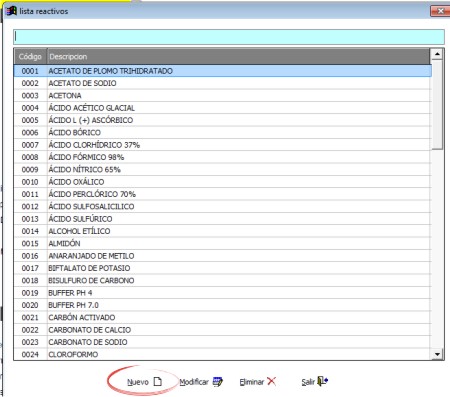This screenshot has height=397, width=450.
Task: Click the Nuevo new-document icon
Action: coord(158,382)
